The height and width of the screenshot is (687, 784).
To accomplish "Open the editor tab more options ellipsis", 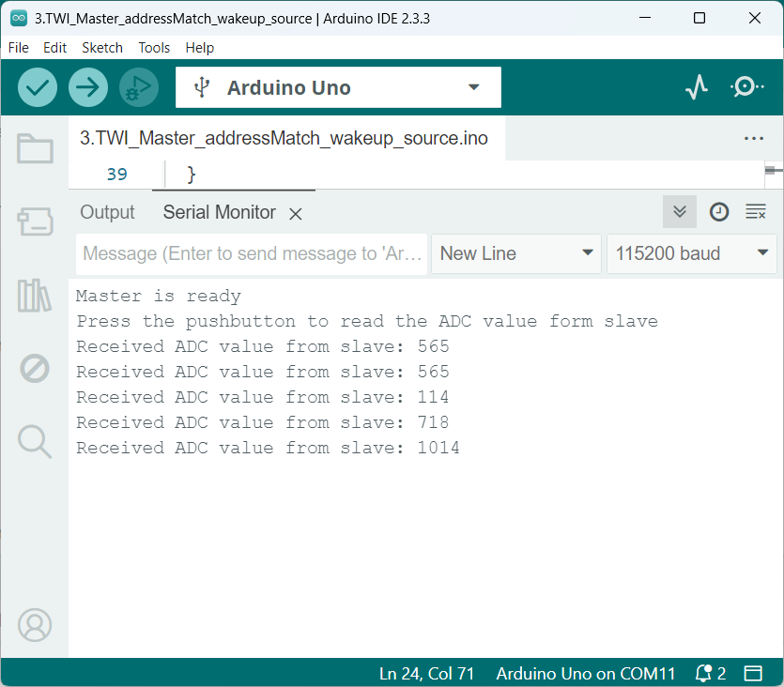I will tap(754, 138).
